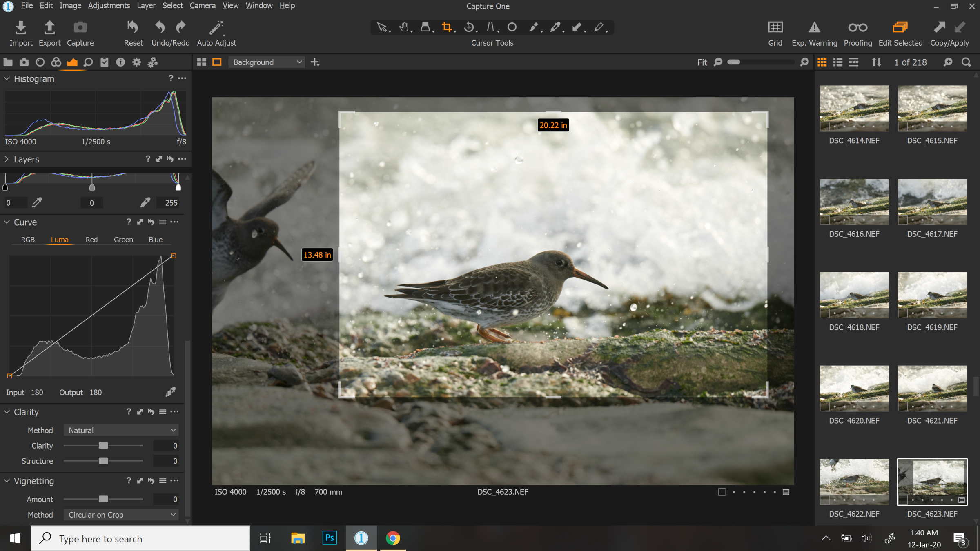
Task: Select the Annotations pencil tool
Action: 599,27
